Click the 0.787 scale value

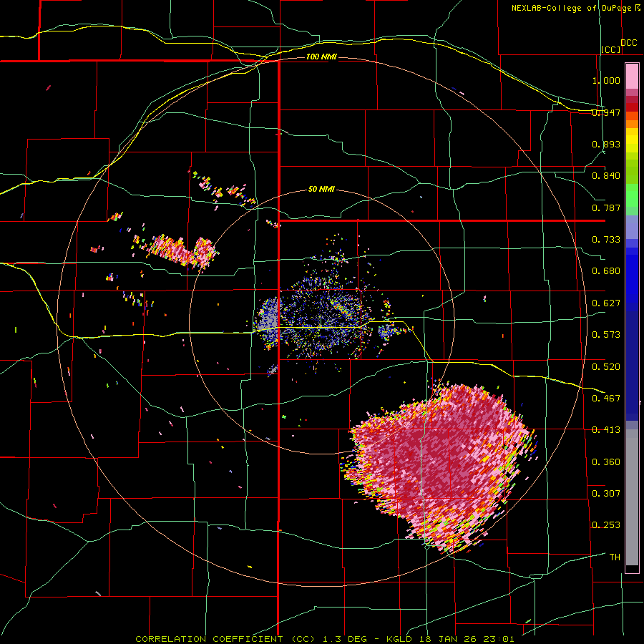pos(606,208)
